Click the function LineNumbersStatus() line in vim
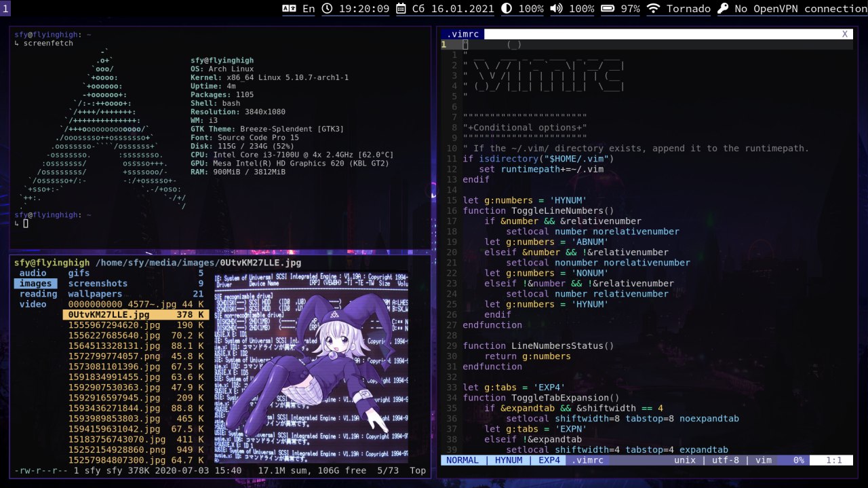The image size is (868, 488). 538,345
